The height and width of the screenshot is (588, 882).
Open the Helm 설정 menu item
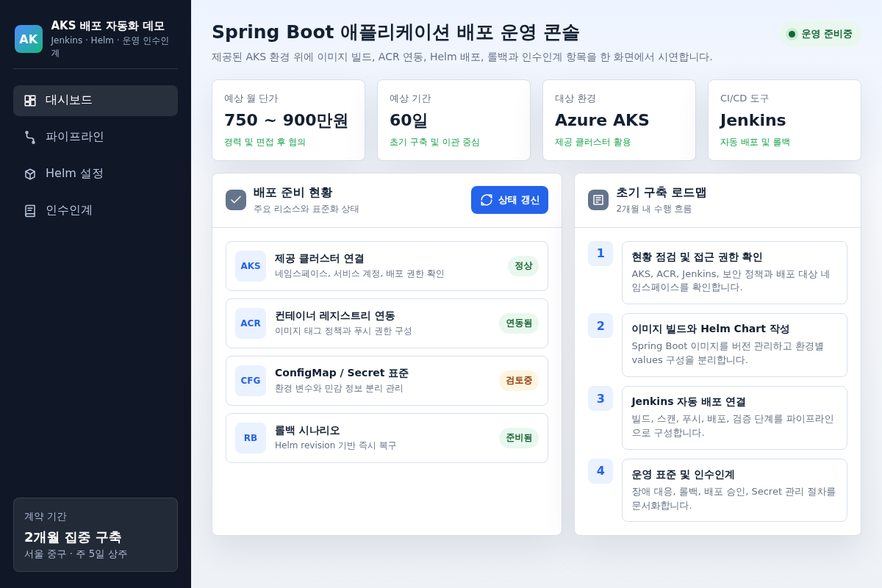click(96, 174)
